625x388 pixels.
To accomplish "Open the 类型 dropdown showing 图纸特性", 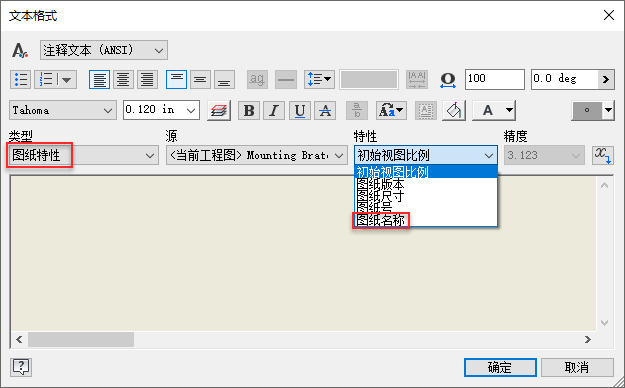I will pos(83,155).
